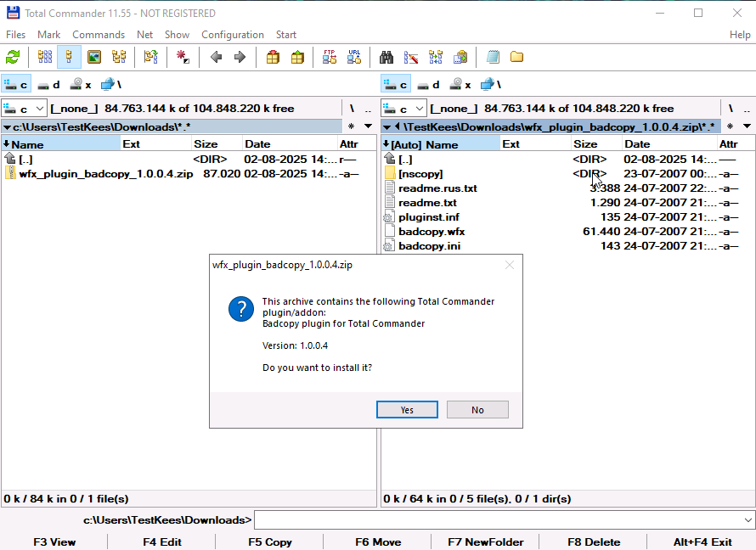
Task: Launch the Multi-Rename tool icon
Action: 411,58
